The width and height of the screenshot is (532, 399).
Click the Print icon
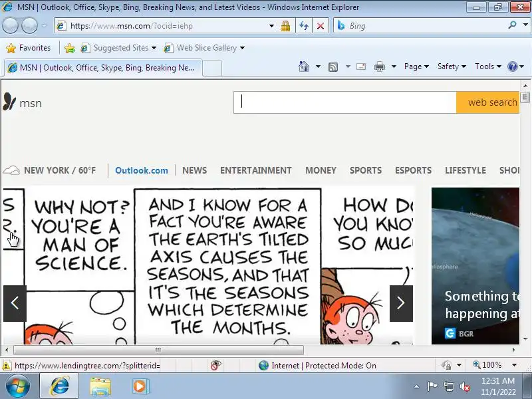click(x=379, y=66)
